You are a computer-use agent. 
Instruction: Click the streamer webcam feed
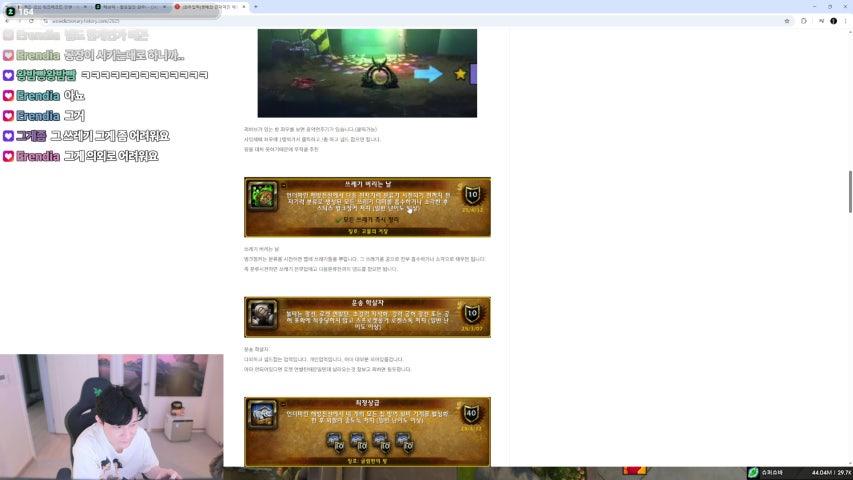(x=112, y=417)
